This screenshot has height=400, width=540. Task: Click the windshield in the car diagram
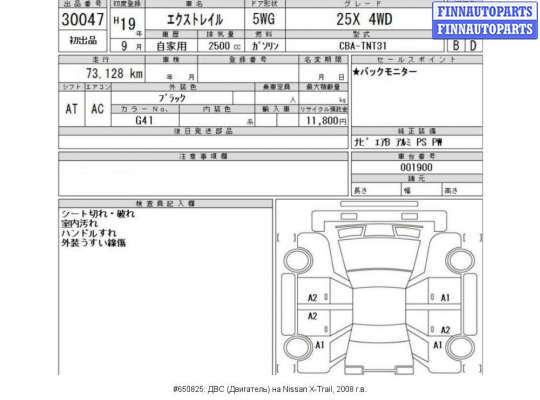click(x=379, y=255)
